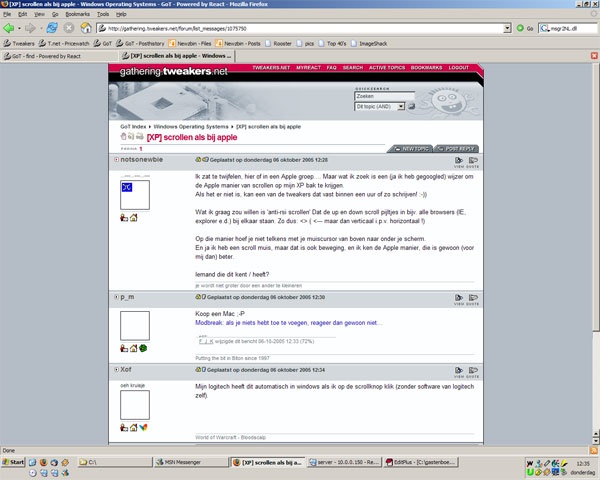Image resolution: width=600 pixels, height=480 pixels.
Task: Open homepage icon under notsonewbie's avatar
Action: click(134, 218)
